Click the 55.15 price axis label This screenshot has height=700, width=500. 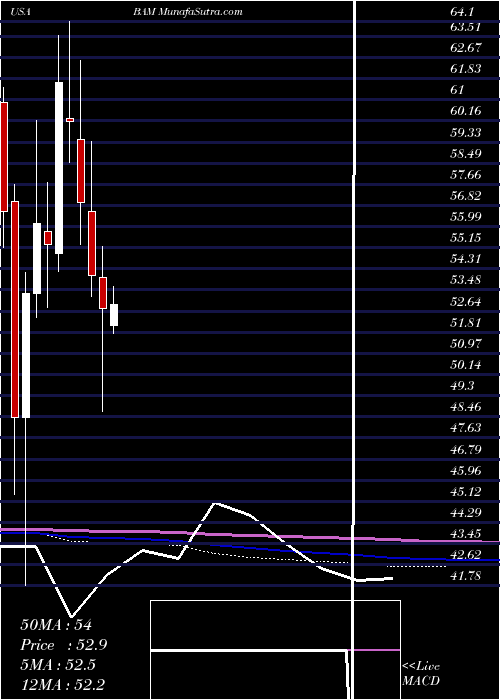pos(466,238)
